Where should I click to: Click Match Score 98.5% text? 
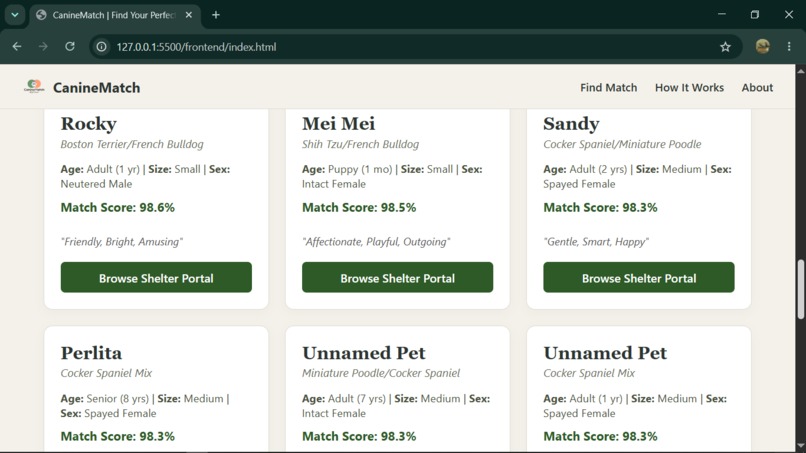[359, 208]
